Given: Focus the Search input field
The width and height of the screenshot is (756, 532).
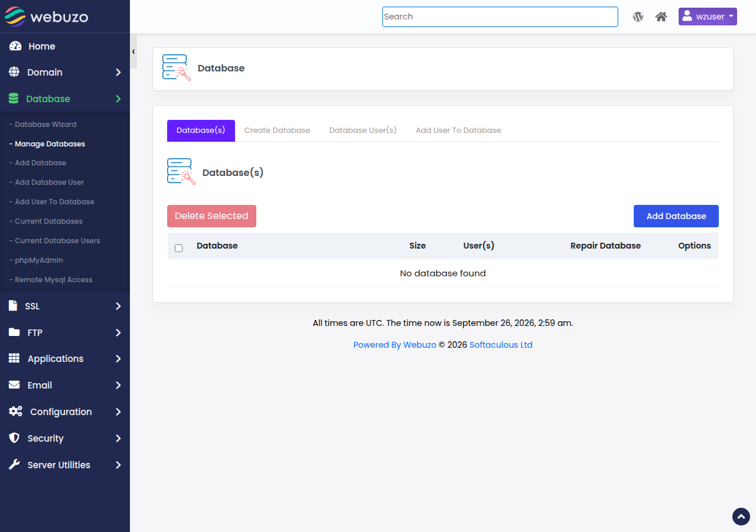Looking at the screenshot, I should [500, 17].
